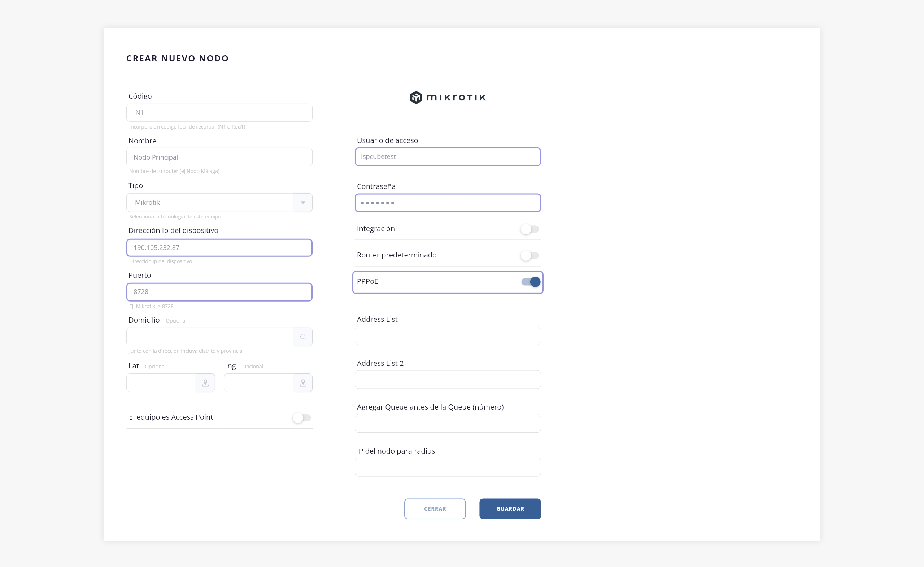Click the Lng map pin icon
The width and height of the screenshot is (924, 567).
(302, 383)
